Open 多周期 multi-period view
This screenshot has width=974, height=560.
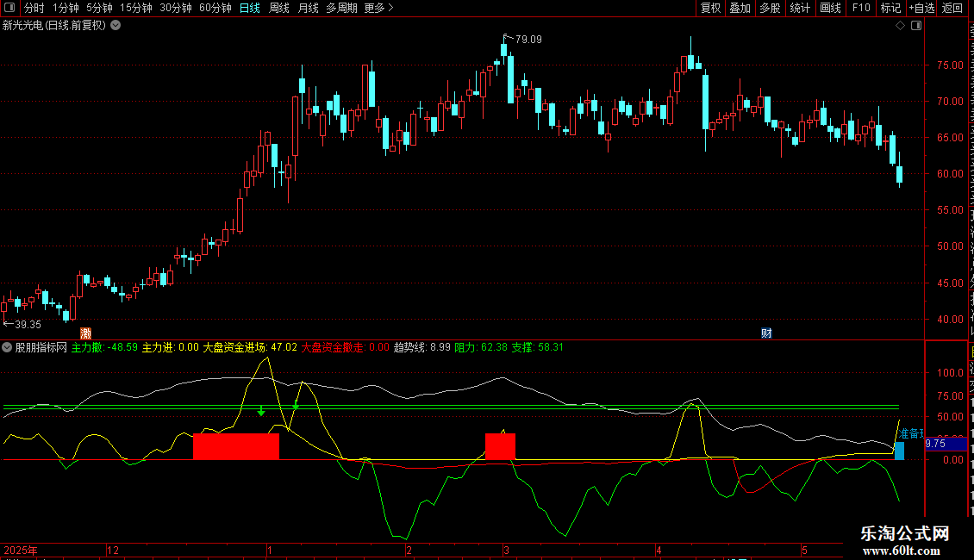(341, 8)
